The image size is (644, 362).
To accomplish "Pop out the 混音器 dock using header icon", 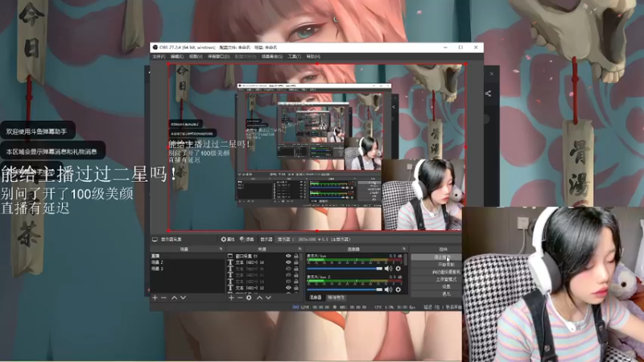I will [x=404, y=249].
